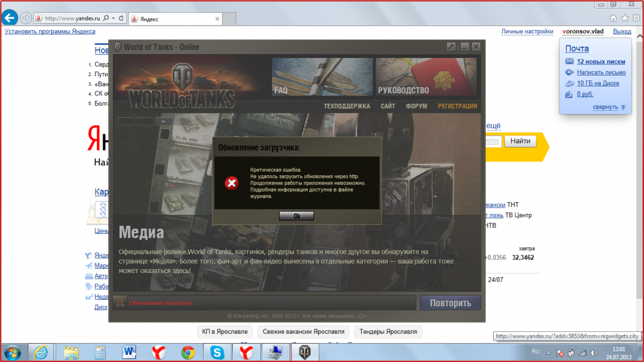Launch Google Chrome from taskbar
Viewport: 644px width, 362px height.
point(188,352)
